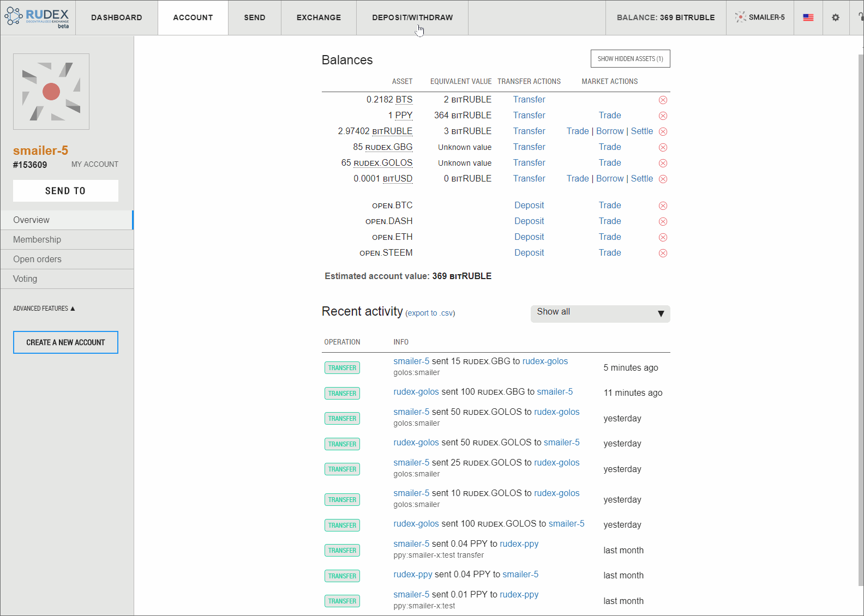Open the Open orders sidebar item
This screenshot has width=864, height=616.
click(x=67, y=259)
